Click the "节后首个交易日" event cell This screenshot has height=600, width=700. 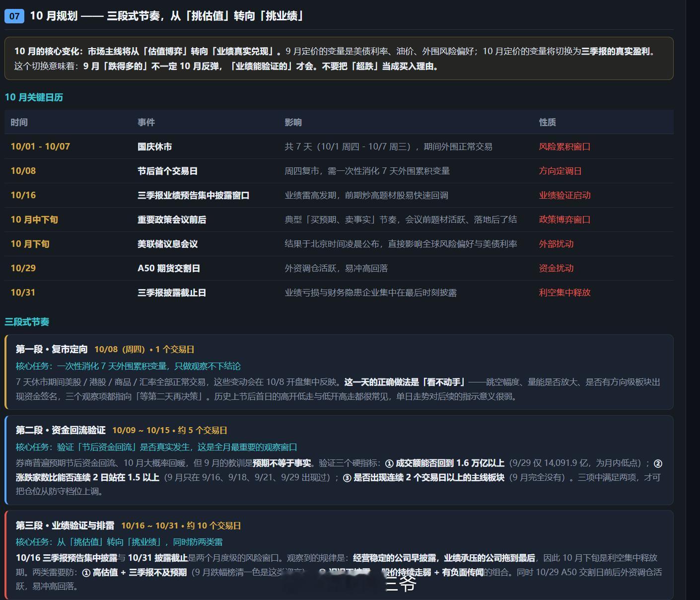[x=168, y=171]
